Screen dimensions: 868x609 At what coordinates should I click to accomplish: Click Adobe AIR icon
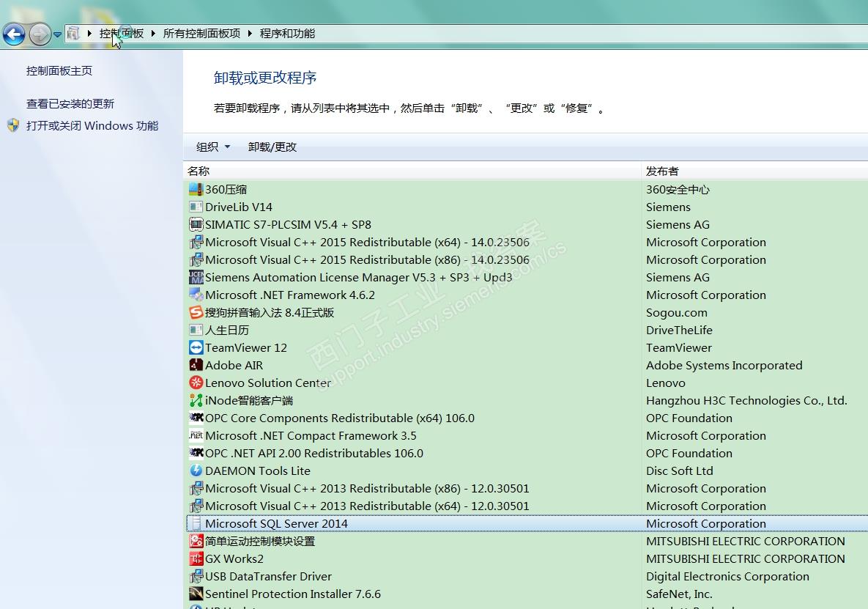coord(196,366)
